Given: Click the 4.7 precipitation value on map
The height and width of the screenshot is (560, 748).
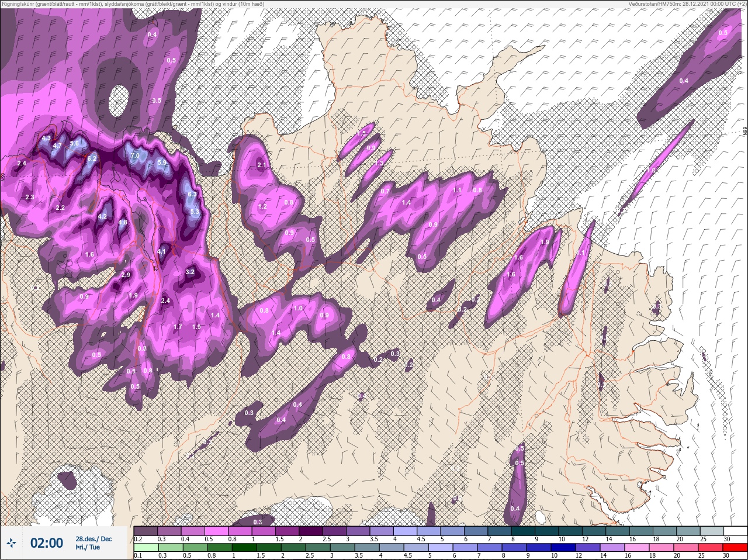Looking at the screenshot, I should pyautogui.click(x=57, y=146).
